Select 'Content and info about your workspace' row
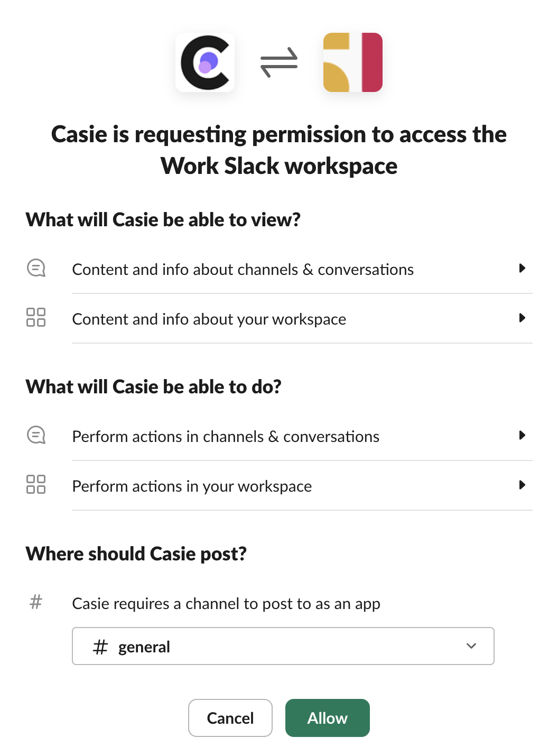The height and width of the screenshot is (756, 558). tap(209, 319)
